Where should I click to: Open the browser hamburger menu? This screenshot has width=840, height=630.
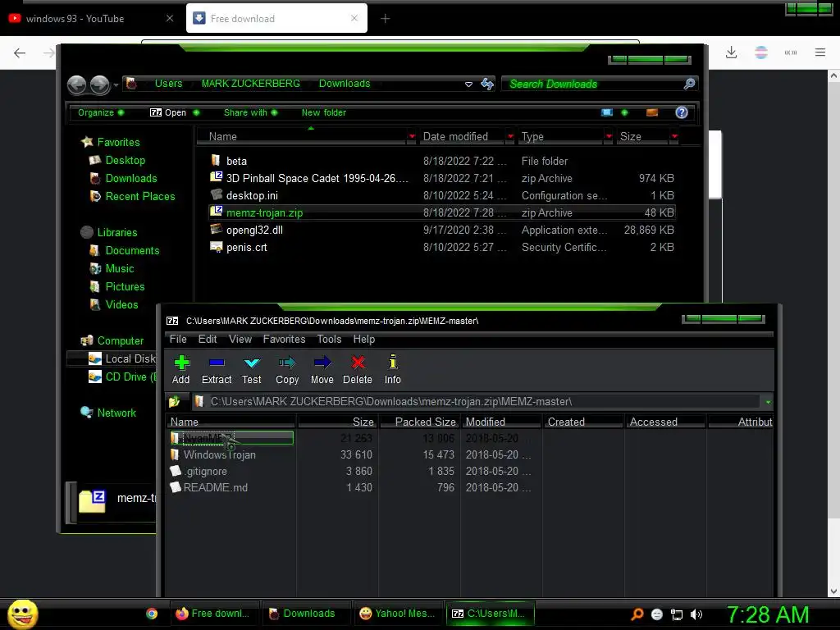pyautogui.click(x=820, y=52)
